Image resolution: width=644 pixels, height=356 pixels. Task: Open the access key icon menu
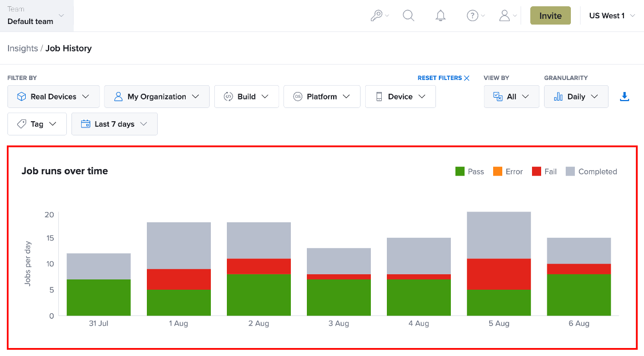pyautogui.click(x=379, y=15)
